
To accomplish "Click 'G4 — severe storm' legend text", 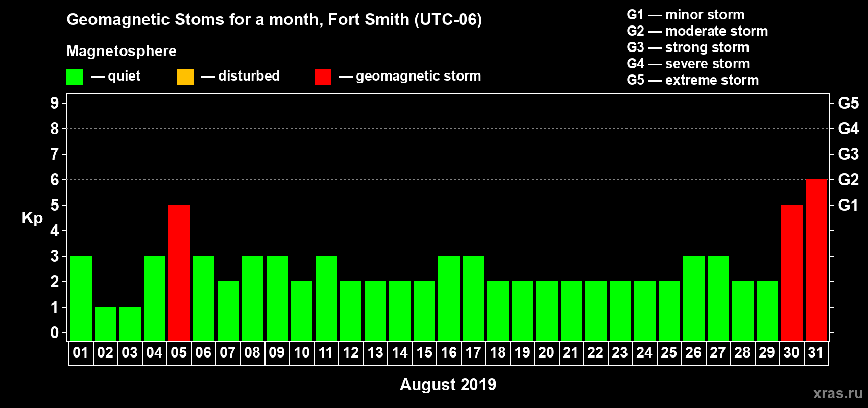I will pos(688,64).
